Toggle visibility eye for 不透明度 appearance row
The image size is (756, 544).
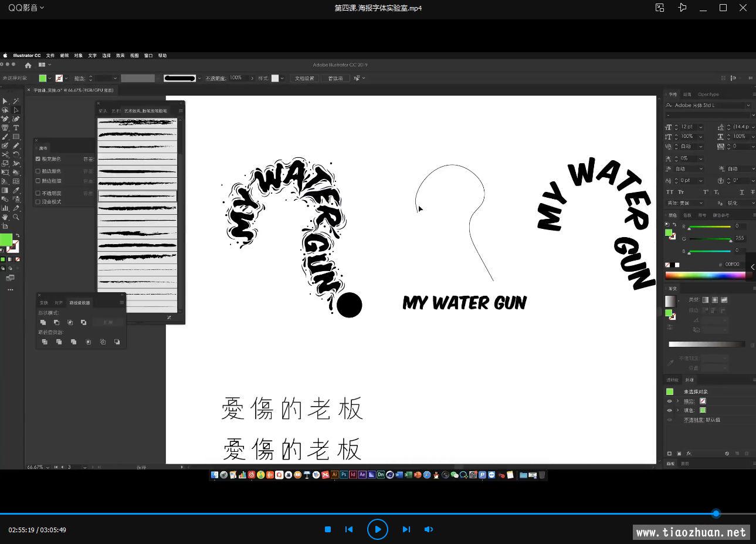(x=669, y=420)
